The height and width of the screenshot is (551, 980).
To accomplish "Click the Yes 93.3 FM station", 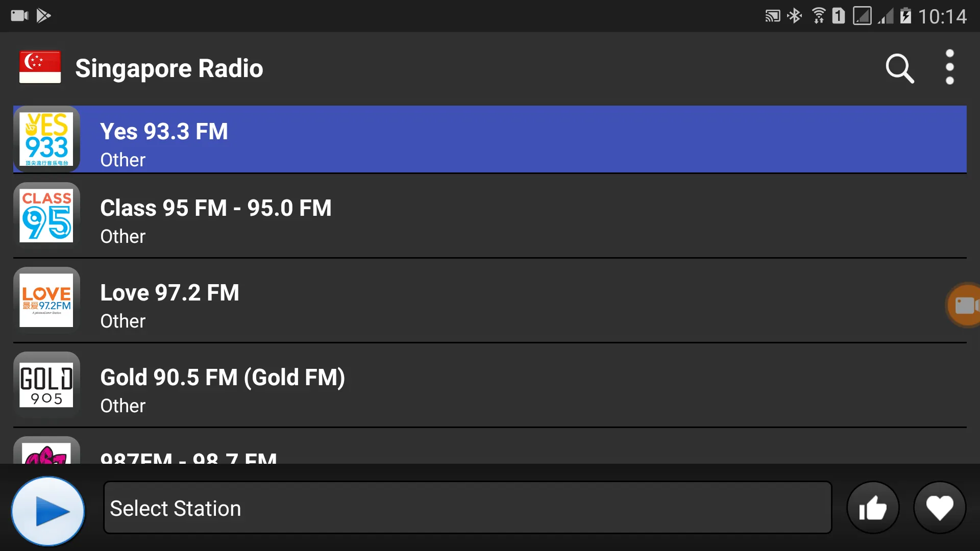I will 490,139.
